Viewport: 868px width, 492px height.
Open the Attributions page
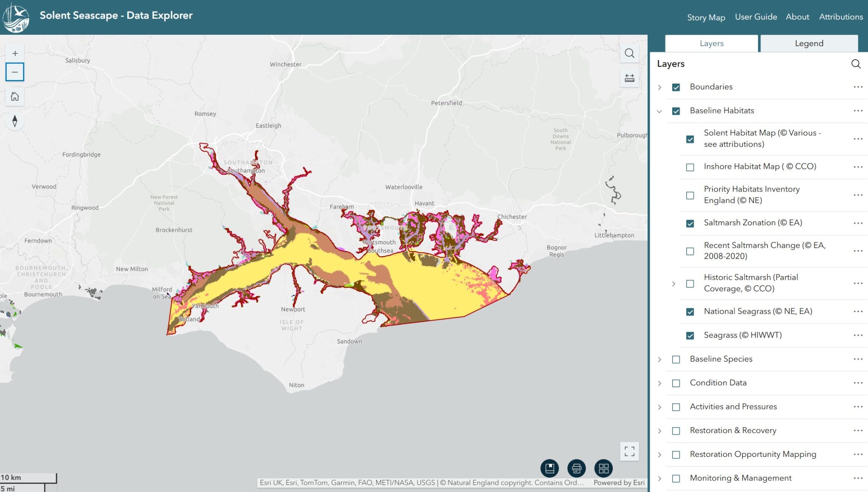coord(840,17)
